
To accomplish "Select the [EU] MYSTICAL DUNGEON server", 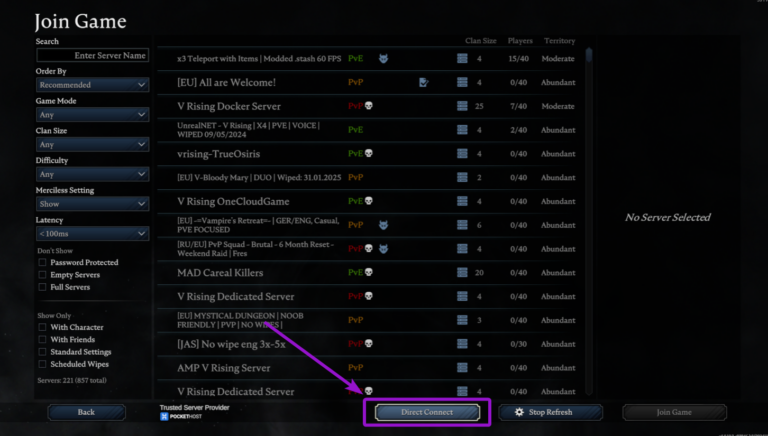I will (x=369, y=320).
